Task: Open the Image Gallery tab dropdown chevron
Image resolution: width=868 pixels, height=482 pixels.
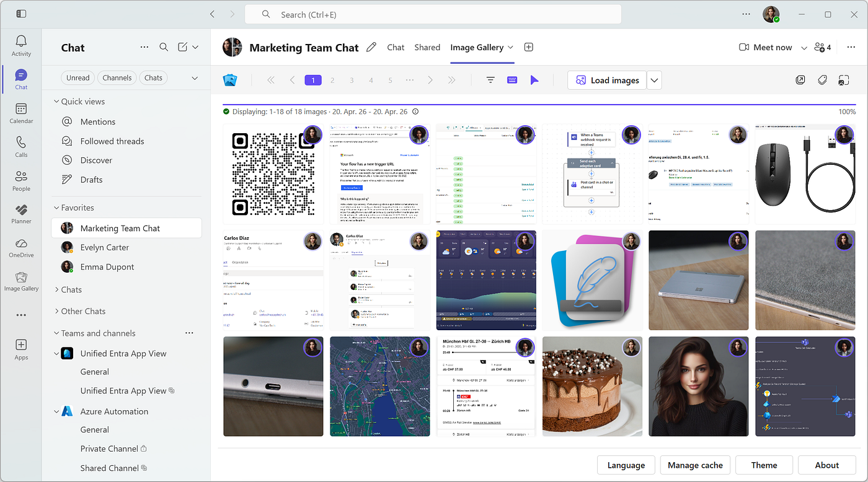Action: (510, 47)
